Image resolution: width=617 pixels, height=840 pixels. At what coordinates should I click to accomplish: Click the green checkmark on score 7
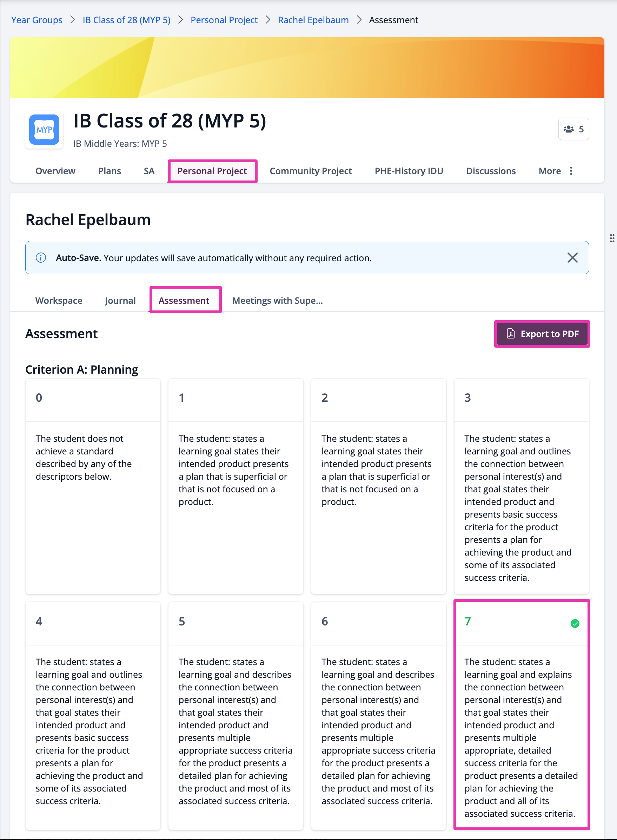click(x=575, y=623)
